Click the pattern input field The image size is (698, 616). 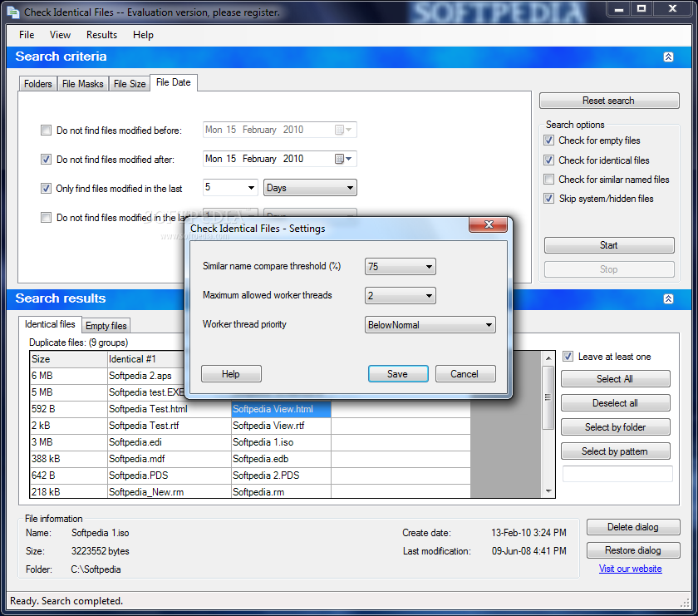pos(618,474)
